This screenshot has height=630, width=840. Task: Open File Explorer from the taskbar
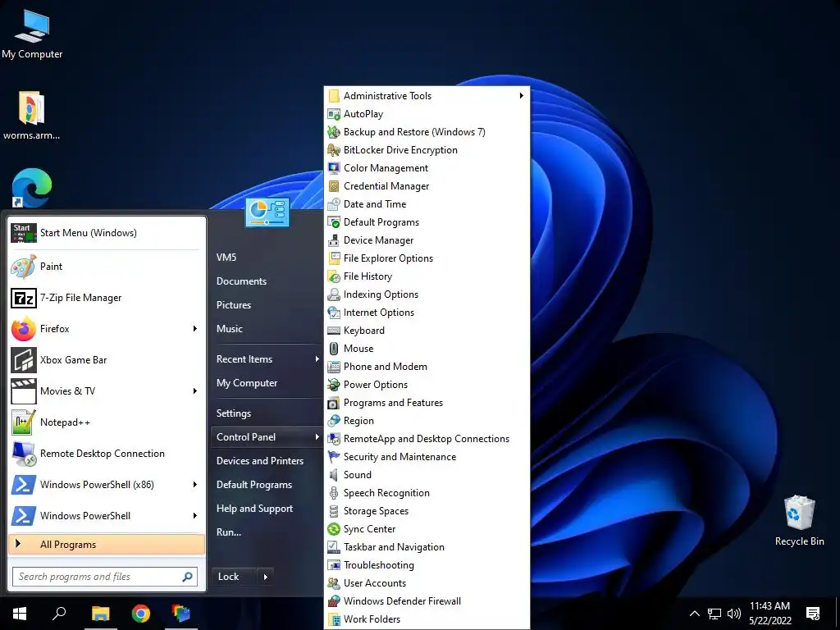pyautogui.click(x=100, y=614)
